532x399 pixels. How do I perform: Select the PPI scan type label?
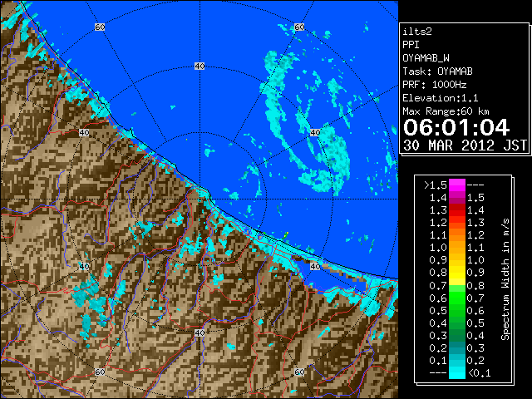[x=411, y=45]
